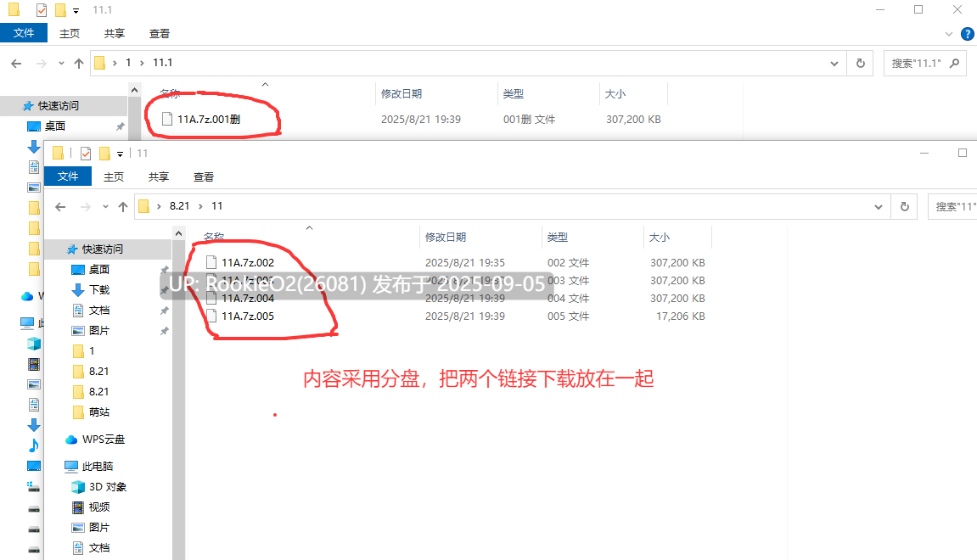Open the 共享 tab in the 11 window

coord(158,176)
